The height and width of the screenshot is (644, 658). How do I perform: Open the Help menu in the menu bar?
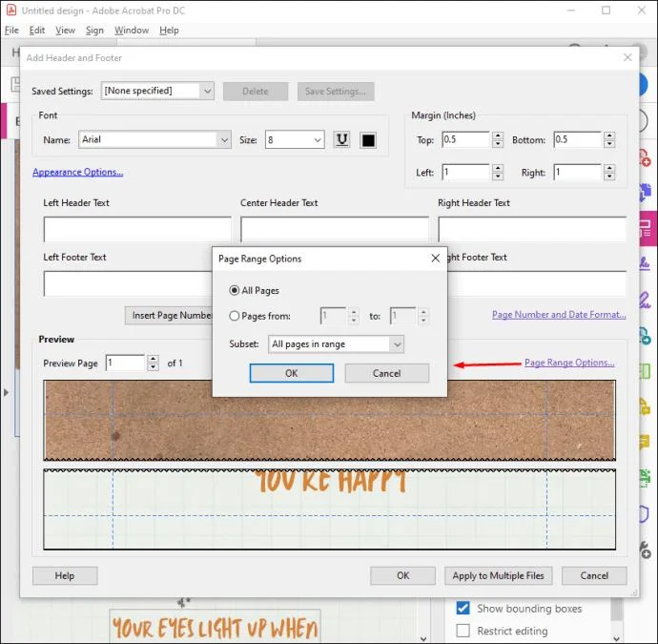(x=169, y=31)
